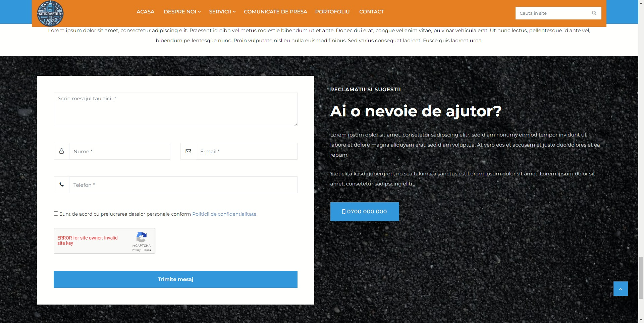Click the person icon beside Nume field
The image size is (644, 323).
pyautogui.click(x=61, y=151)
